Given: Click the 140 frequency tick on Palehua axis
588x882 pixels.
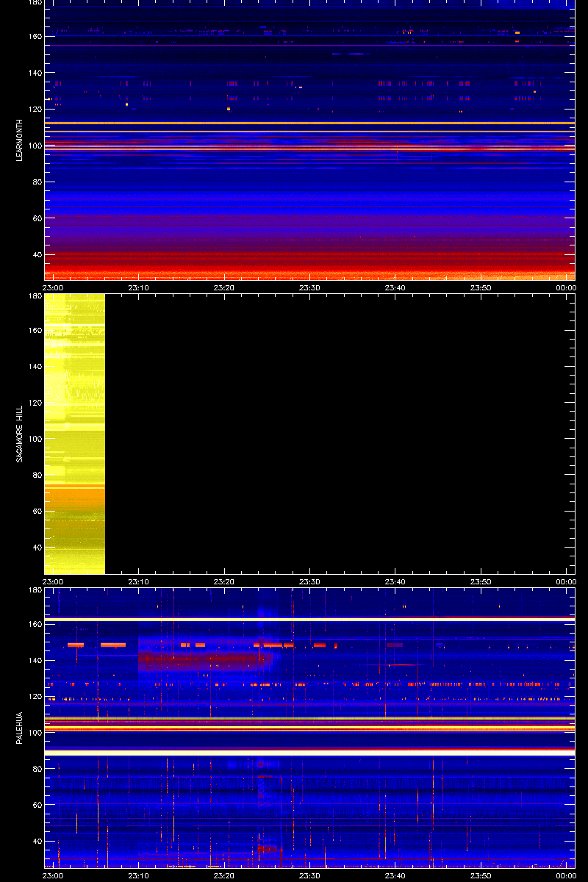Looking at the screenshot, I should point(34,661).
